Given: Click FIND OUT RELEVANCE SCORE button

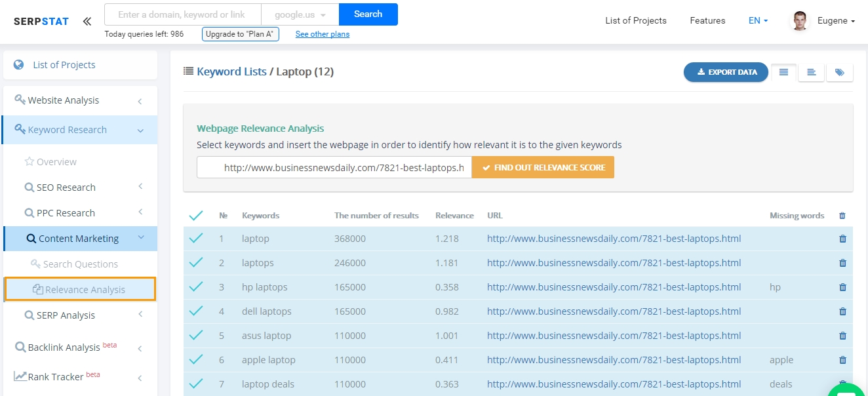Looking at the screenshot, I should (543, 168).
